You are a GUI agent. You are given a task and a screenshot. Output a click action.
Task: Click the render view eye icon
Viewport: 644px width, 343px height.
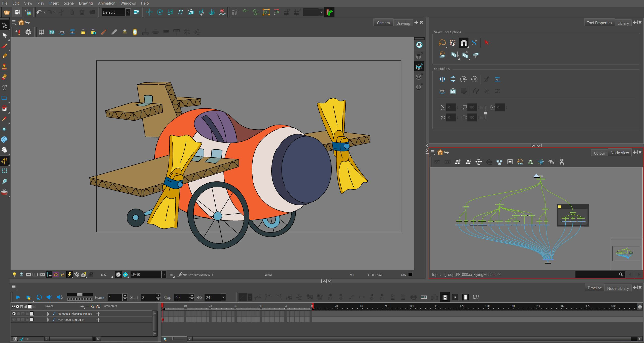(419, 45)
